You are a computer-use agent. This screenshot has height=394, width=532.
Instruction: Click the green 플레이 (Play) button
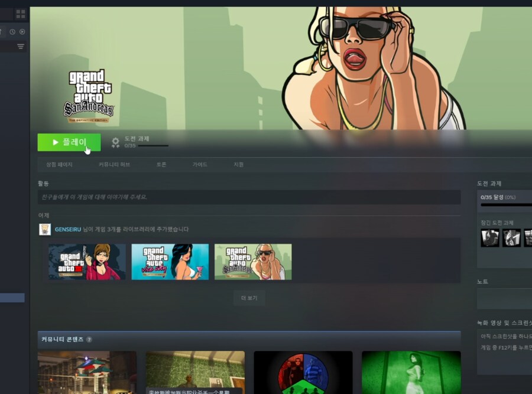click(69, 142)
